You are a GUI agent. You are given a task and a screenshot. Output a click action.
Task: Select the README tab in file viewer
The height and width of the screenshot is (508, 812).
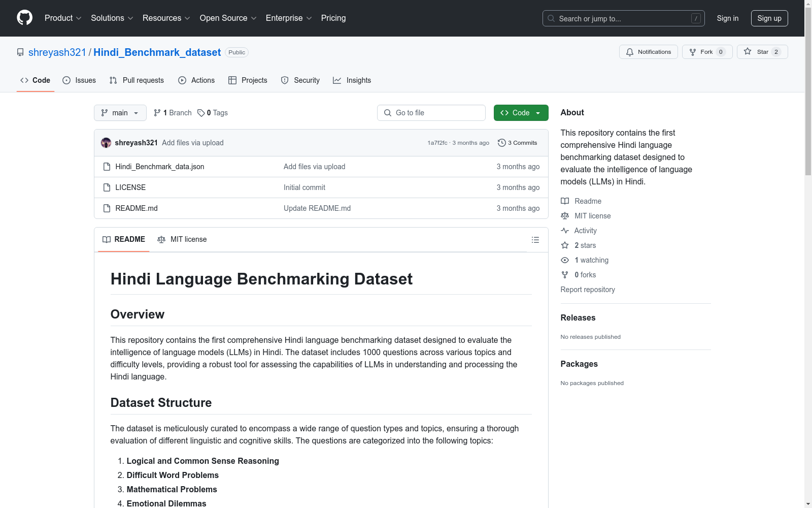coord(124,239)
